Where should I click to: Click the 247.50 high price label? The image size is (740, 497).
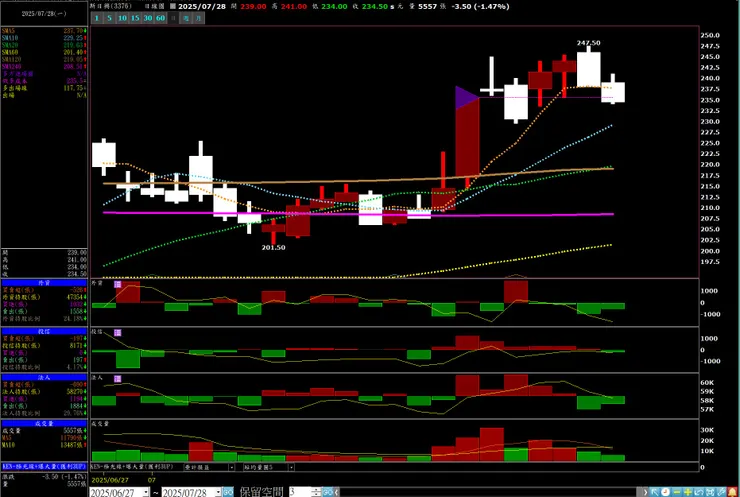(x=589, y=43)
